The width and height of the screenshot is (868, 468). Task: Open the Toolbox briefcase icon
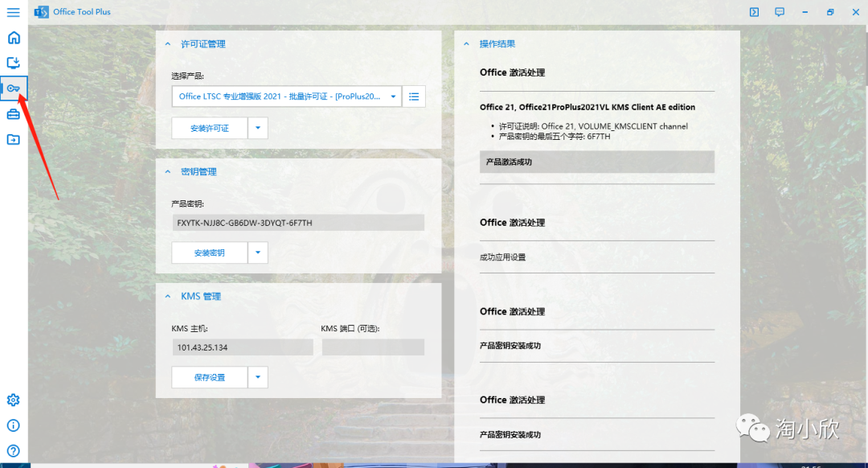pos(14,114)
